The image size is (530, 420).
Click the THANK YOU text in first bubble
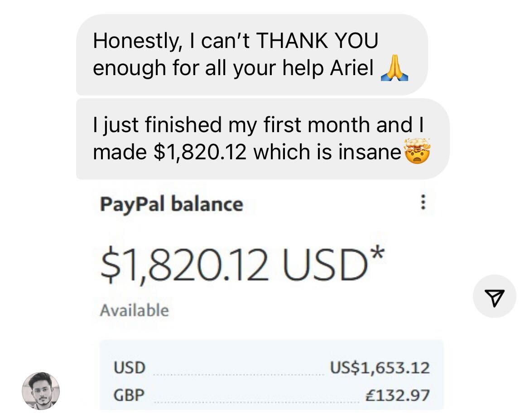click(x=317, y=41)
